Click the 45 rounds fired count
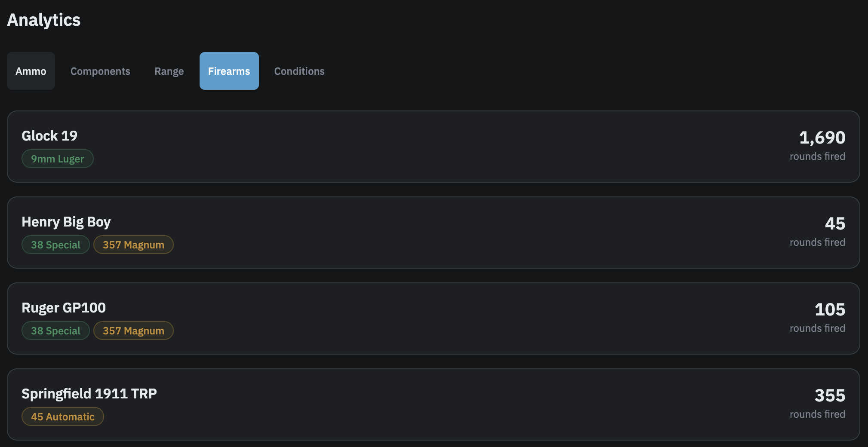868x447 pixels. 835,224
